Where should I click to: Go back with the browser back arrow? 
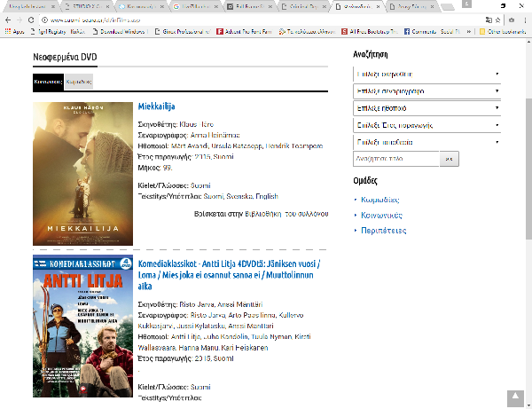click(x=8, y=20)
